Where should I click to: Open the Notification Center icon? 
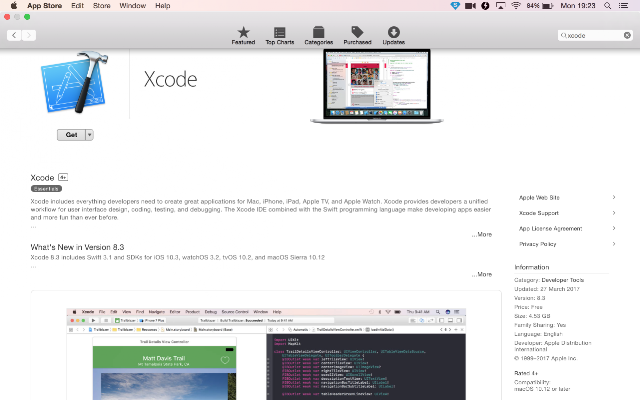point(623,6)
